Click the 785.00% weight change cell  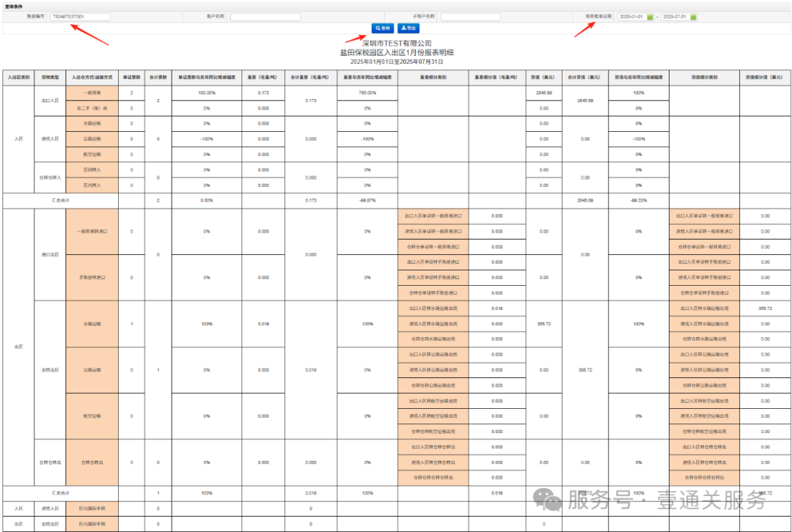point(367,93)
